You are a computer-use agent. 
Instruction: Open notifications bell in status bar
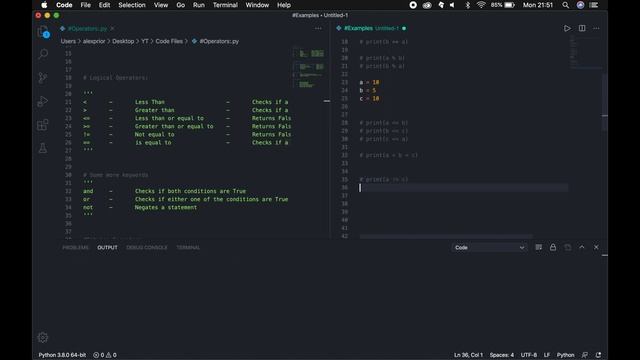coord(598,355)
